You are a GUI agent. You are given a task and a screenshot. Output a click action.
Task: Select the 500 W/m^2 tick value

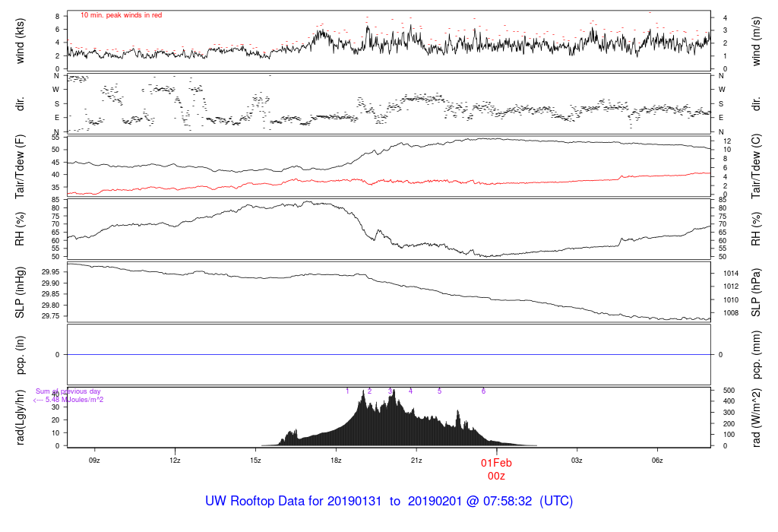click(729, 391)
